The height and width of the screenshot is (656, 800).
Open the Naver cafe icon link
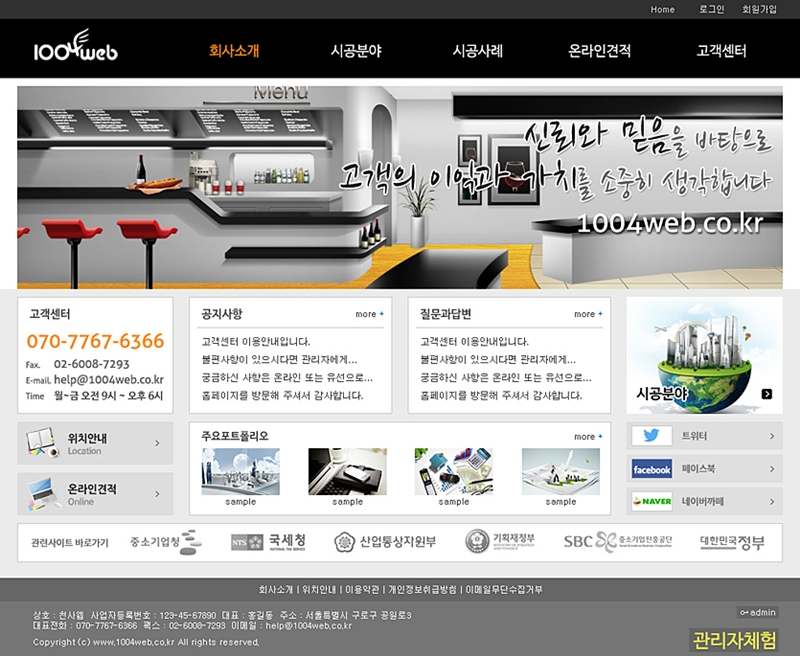coord(651,501)
